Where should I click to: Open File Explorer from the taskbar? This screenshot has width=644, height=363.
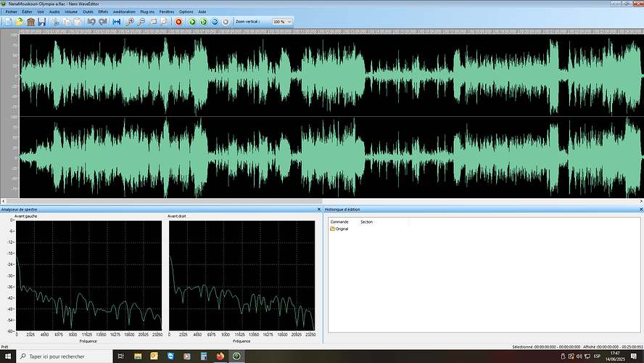pyautogui.click(x=138, y=356)
